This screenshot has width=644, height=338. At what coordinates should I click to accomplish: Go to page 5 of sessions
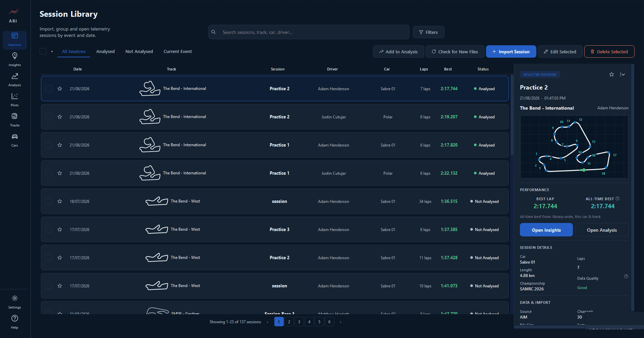319,322
